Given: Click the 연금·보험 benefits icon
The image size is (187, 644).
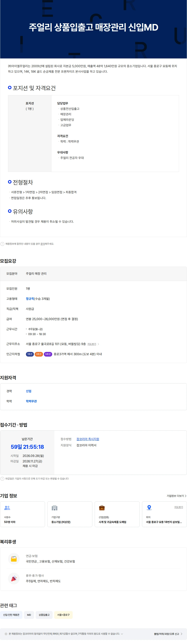Looking at the screenshot, I should pyautogui.click(x=14, y=559).
